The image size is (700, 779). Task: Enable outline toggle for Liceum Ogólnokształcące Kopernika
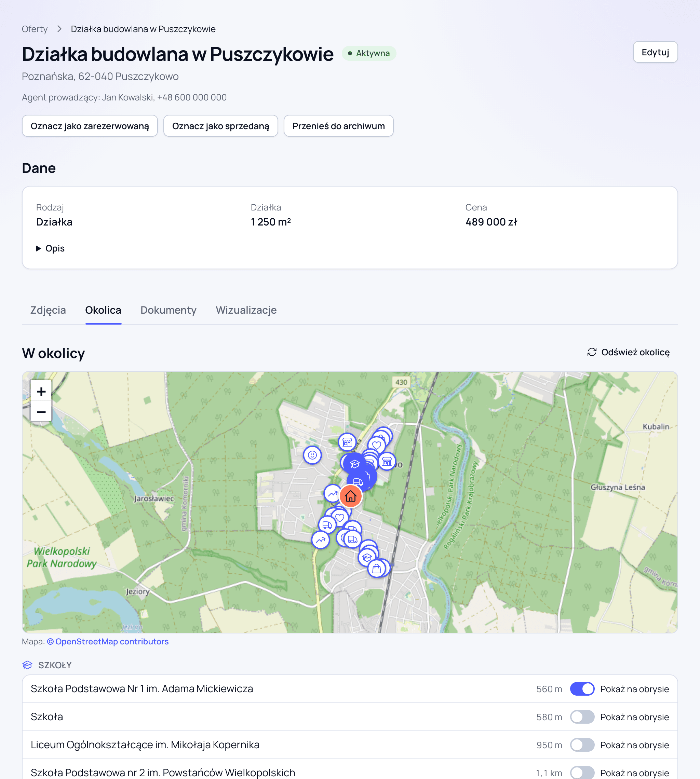click(582, 745)
